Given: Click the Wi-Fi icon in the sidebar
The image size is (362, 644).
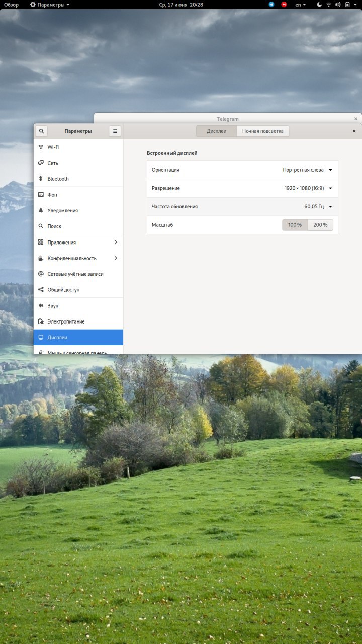Looking at the screenshot, I should pyautogui.click(x=41, y=147).
